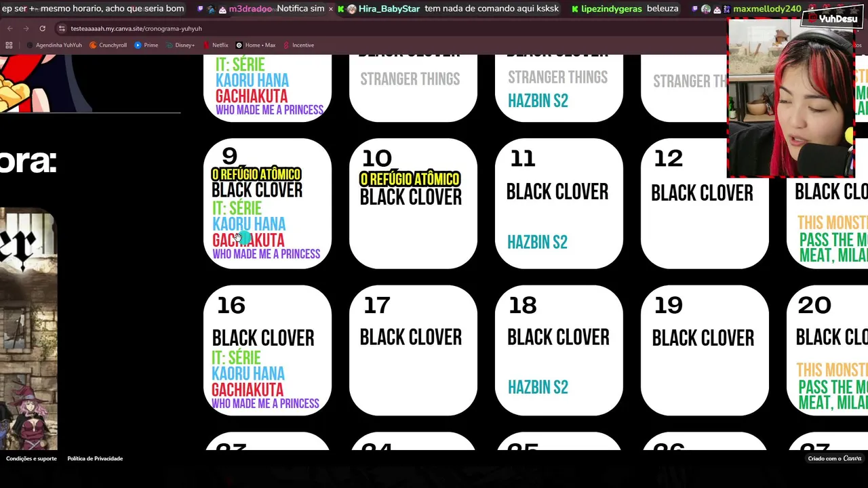868x488 pixels.
Task: Click Who Made Me a Princess, day 16
Action: point(265,404)
